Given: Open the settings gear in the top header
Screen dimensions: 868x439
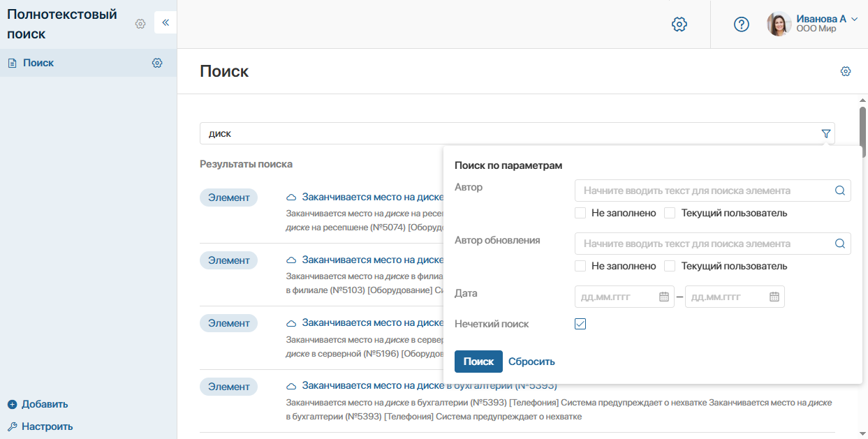Looking at the screenshot, I should coord(679,24).
